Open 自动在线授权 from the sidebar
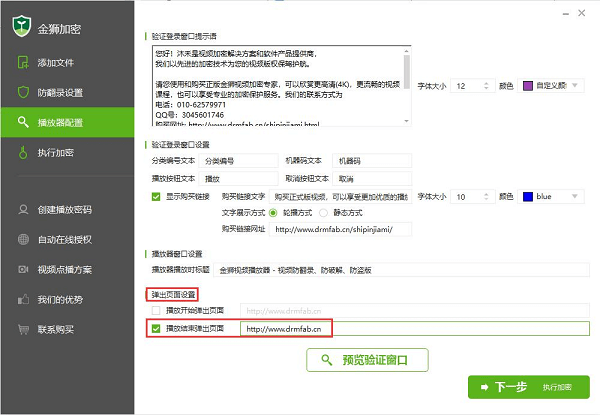 pyautogui.click(x=67, y=239)
